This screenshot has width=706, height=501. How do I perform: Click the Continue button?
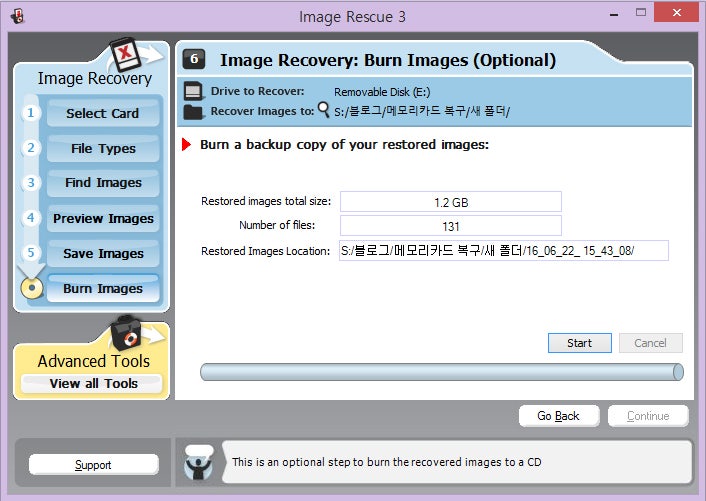(x=648, y=416)
